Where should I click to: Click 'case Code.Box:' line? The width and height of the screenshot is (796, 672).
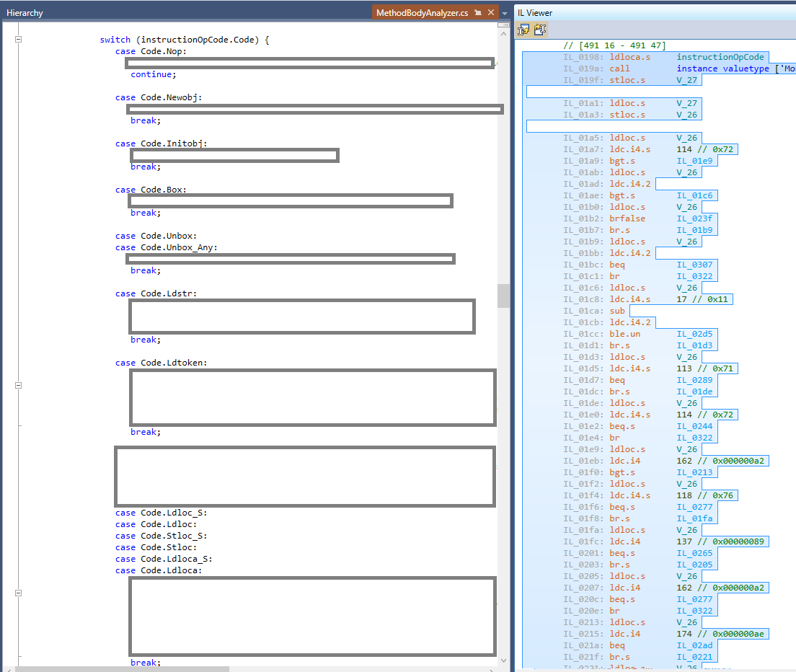pos(151,190)
